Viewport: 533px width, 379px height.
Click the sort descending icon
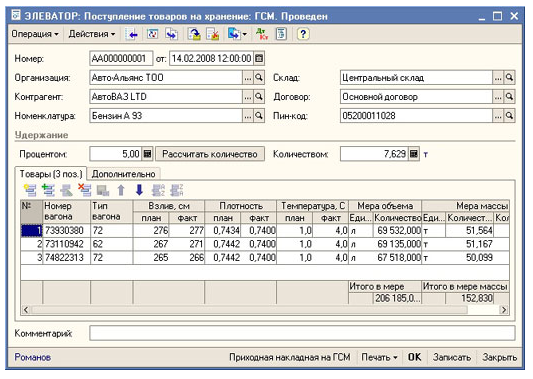tap(177, 190)
